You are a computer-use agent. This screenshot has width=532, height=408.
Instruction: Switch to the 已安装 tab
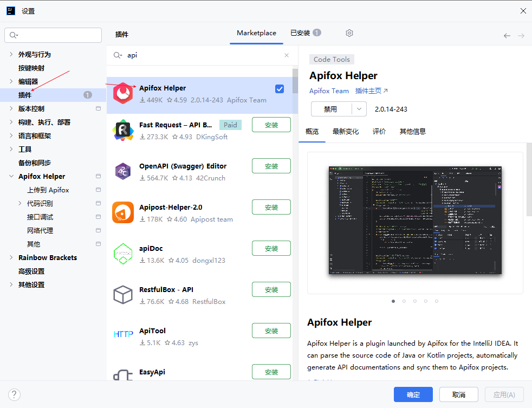[306, 33]
